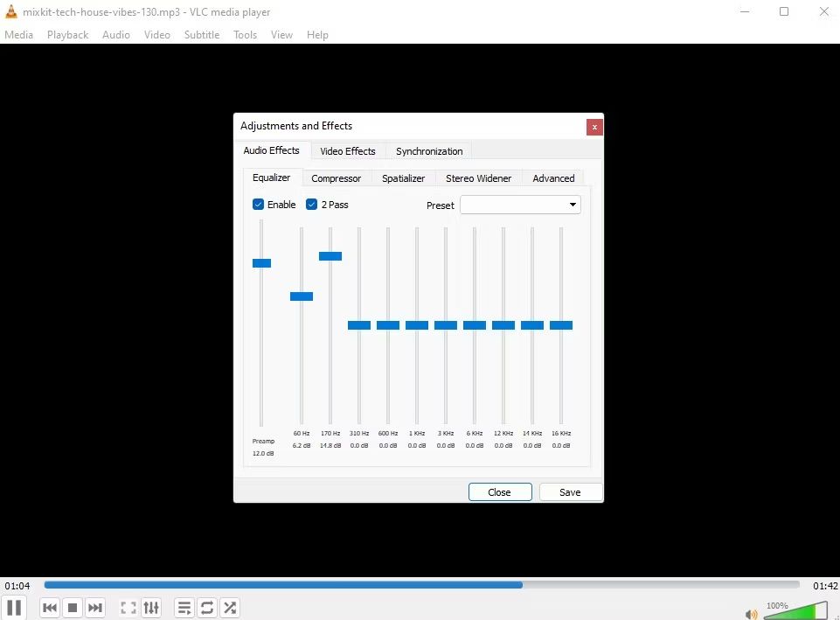
Task: Mute audio via speaker icon
Action: tap(751, 614)
